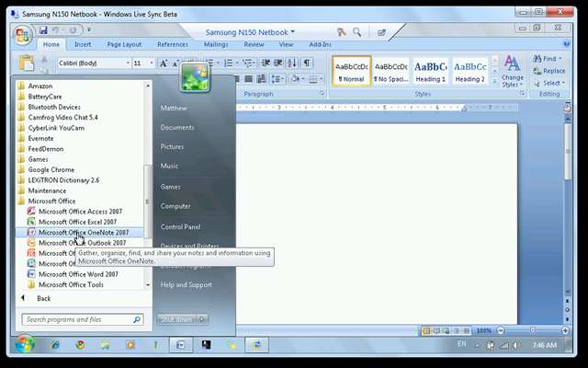
Task: Click the Windows Media Player taskbar icon
Action: pos(130,345)
